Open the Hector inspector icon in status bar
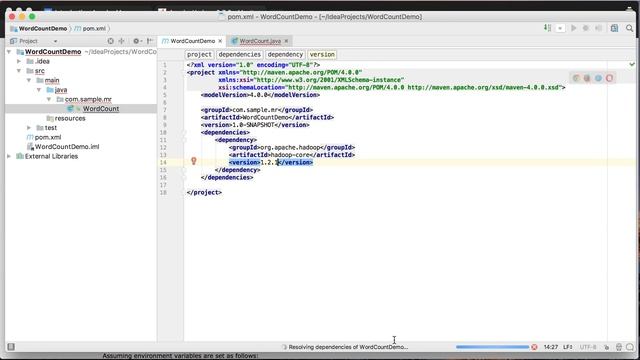 pos(619,347)
